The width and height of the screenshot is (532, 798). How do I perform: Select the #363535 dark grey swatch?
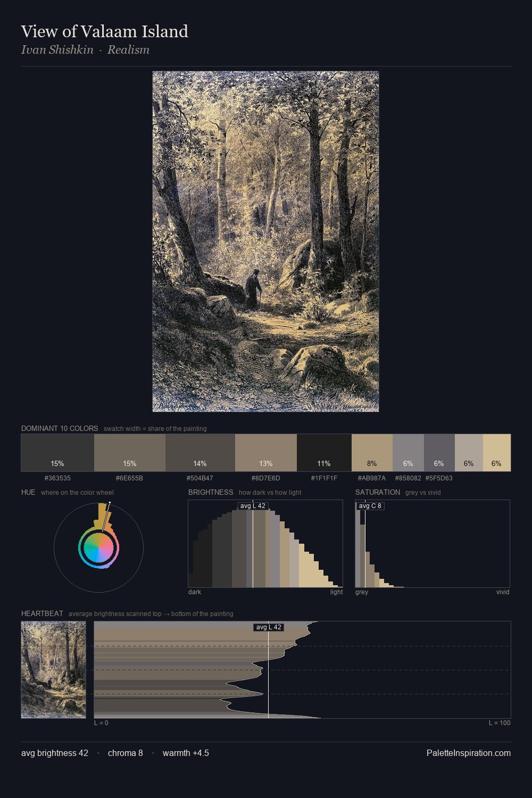pyautogui.click(x=57, y=453)
